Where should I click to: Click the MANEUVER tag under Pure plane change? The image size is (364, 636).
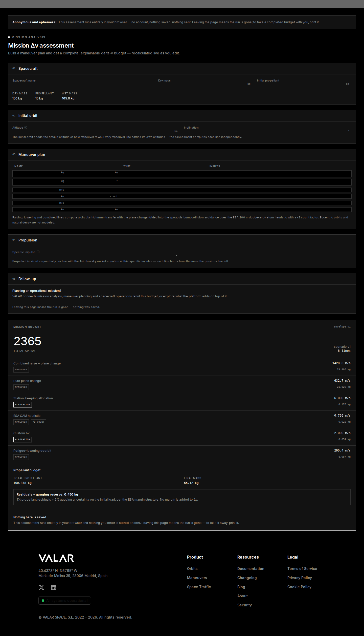click(21, 387)
